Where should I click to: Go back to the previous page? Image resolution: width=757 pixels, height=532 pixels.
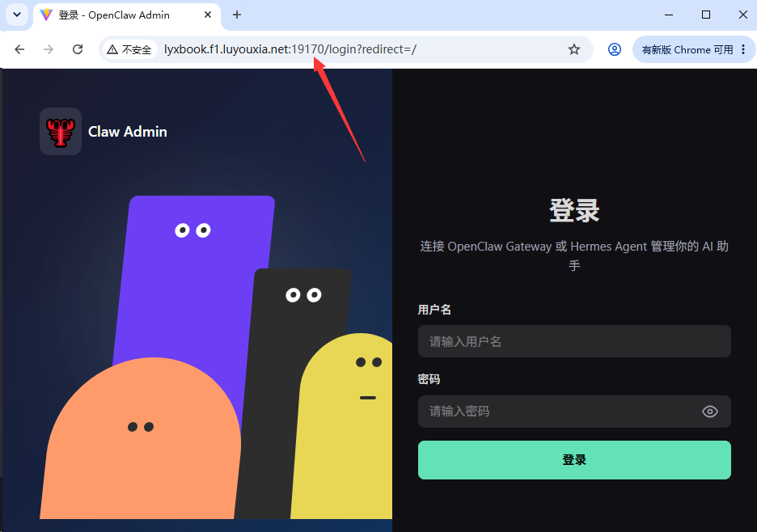pyautogui.click(x=19, y=49)
